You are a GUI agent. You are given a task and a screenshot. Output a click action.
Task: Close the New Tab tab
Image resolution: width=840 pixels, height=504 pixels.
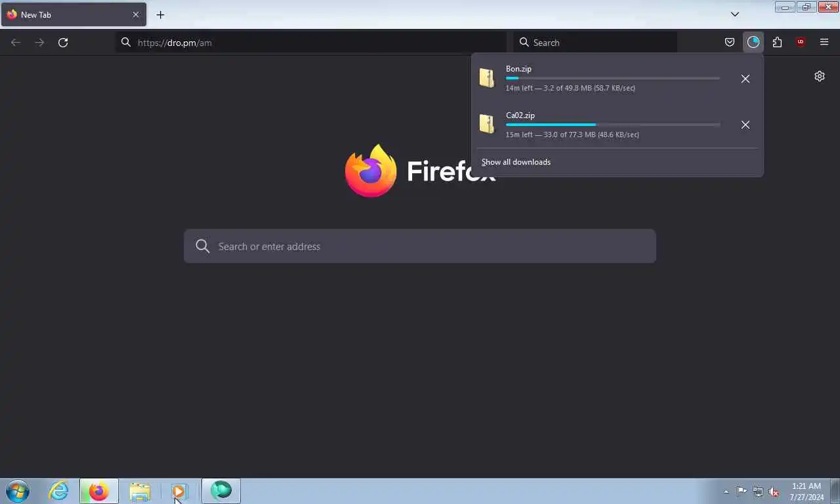click(136, 14)
